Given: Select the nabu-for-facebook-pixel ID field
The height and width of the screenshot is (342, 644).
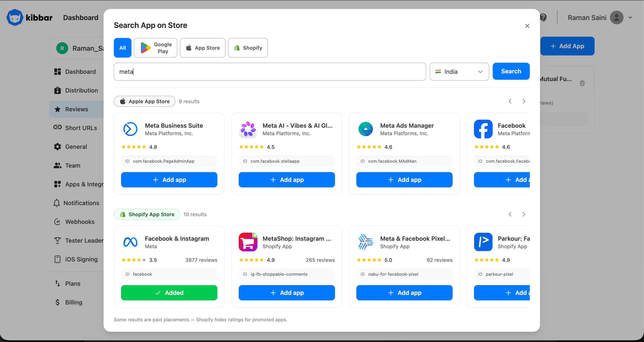Looking at the screenshot, I should tap(404, 274).
